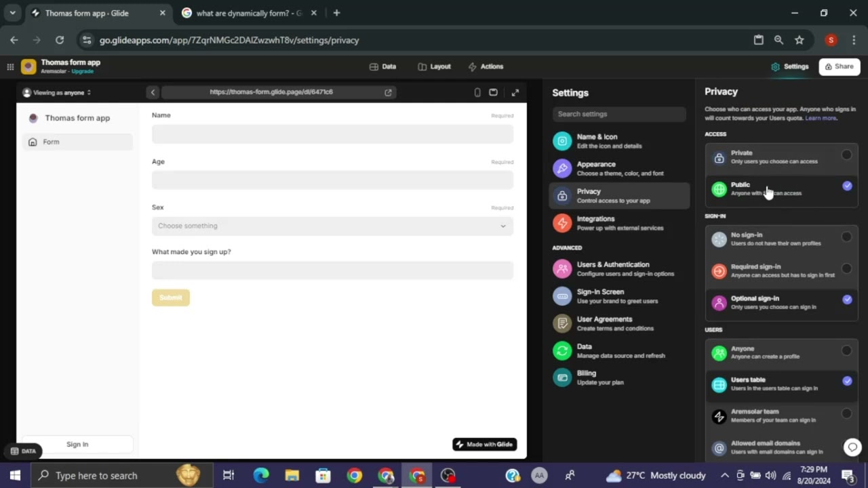Open the Settings tab
868x488 pixels.
point(790,66)
